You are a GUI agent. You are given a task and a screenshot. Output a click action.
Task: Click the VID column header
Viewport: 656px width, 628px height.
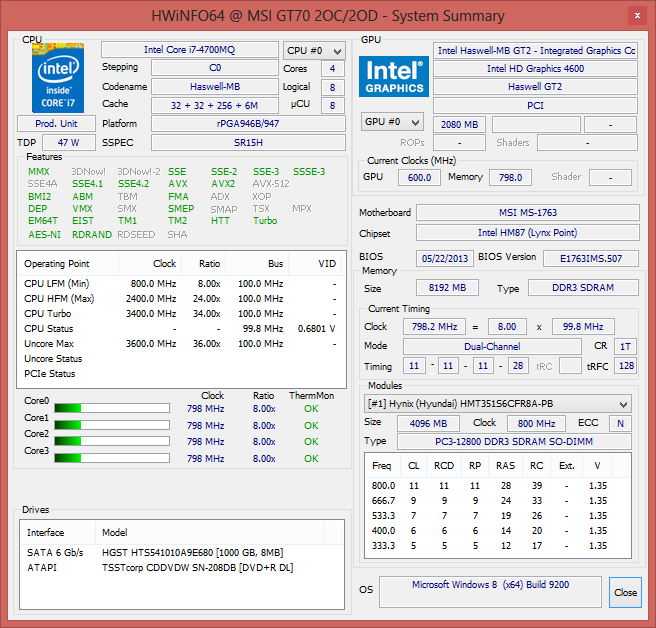(x=315, y=264)
